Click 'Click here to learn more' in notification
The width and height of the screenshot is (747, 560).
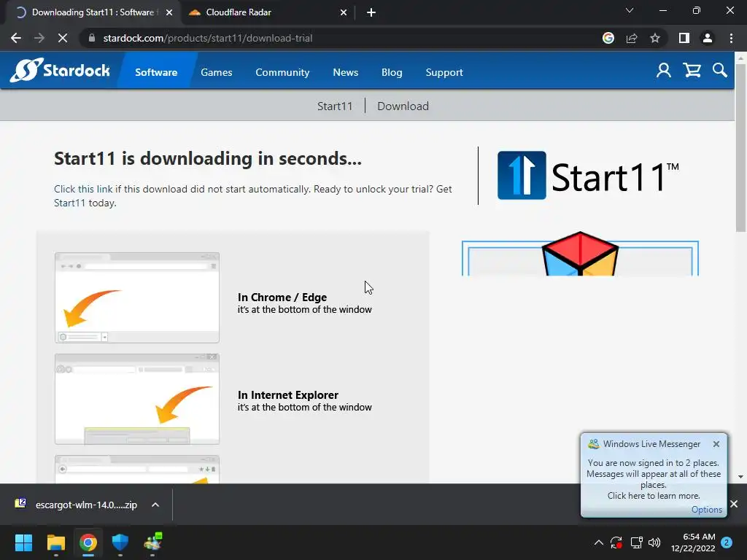(x=654, y=496)
